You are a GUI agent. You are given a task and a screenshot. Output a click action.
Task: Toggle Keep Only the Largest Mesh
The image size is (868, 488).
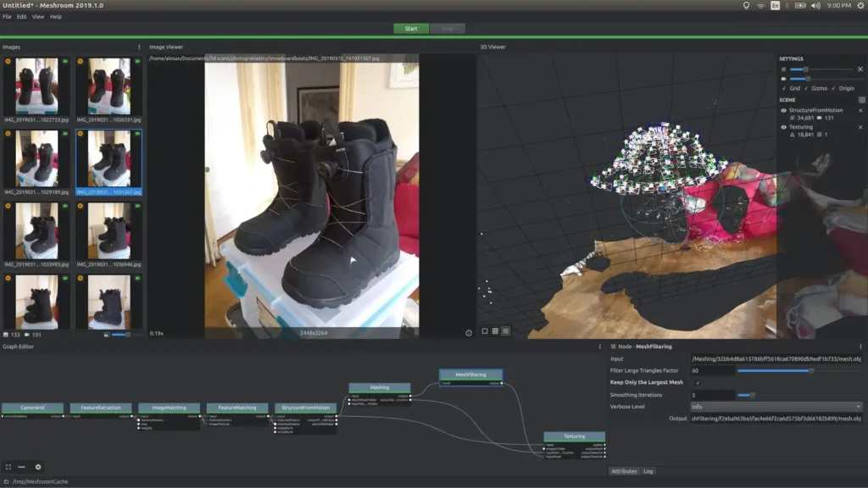tap(698, 382)
